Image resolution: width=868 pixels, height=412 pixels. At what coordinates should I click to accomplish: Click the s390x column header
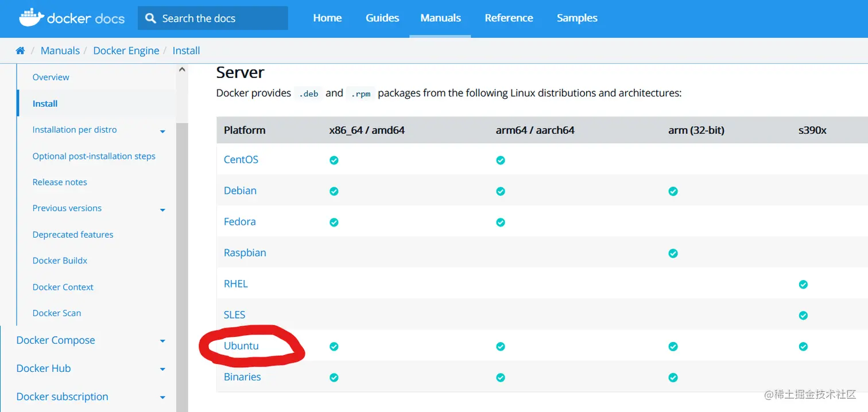812,130
